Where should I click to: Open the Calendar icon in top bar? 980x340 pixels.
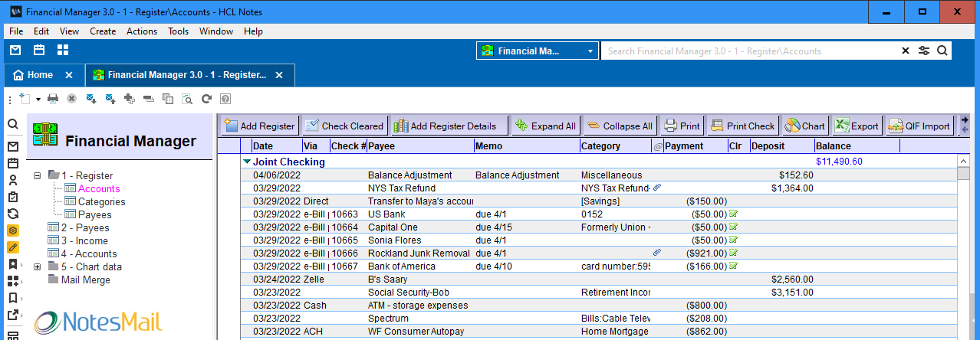39,51
